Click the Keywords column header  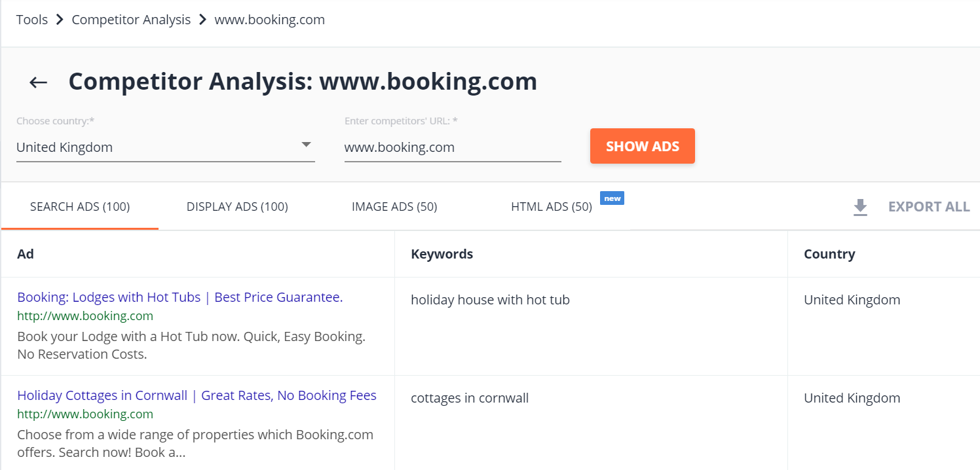pos(442,254)
